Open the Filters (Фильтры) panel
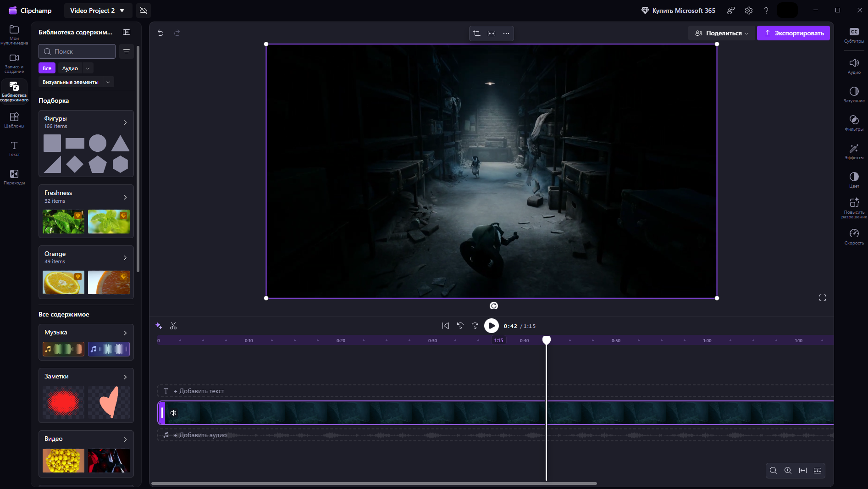The image size is (868, 489). pos(854,123)
